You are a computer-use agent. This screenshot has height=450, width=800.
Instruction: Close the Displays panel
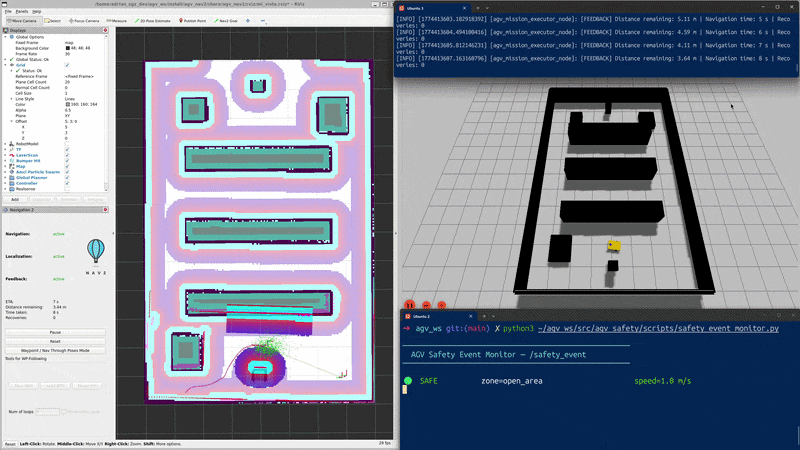[x=105, y=30]
